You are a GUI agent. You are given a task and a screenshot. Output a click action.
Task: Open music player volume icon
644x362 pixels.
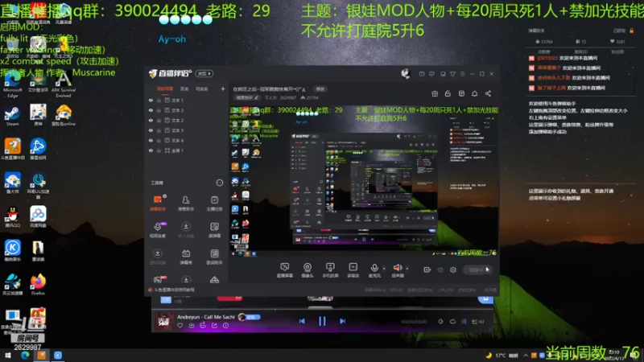click(x=440, y=321)
